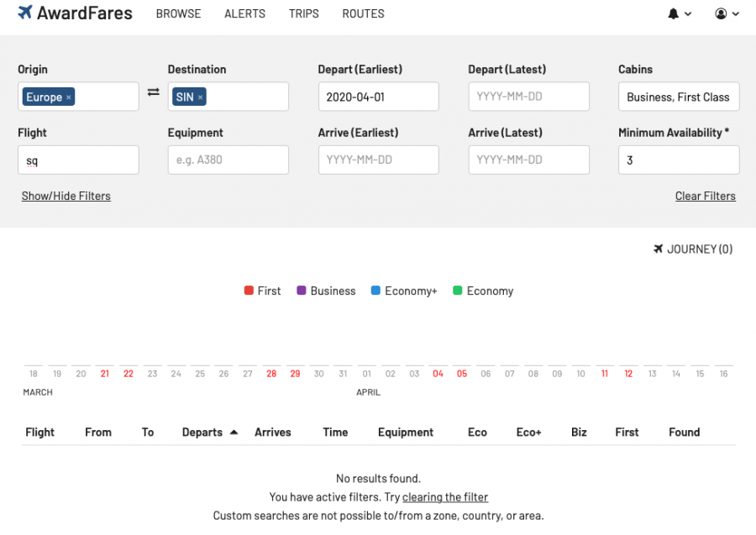Click the 'clearing the filter' link
The image size is (756, 535).
click(x=444, y=497)
